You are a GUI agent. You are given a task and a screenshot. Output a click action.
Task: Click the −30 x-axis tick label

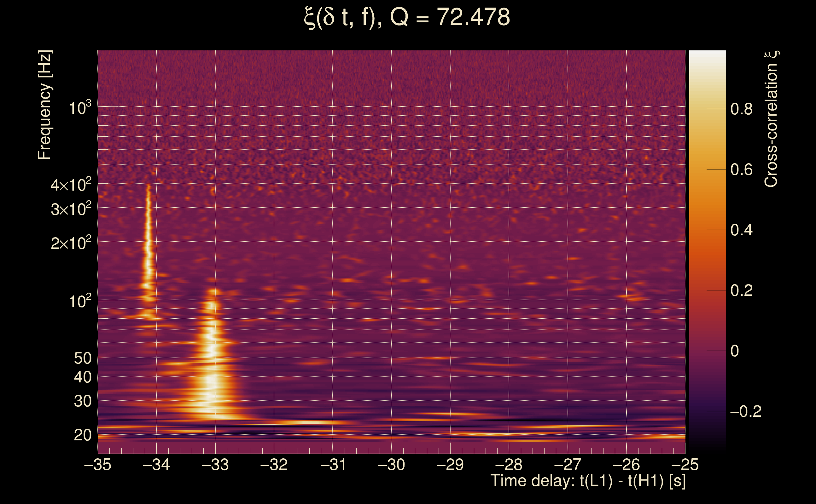tap(391, 465)
